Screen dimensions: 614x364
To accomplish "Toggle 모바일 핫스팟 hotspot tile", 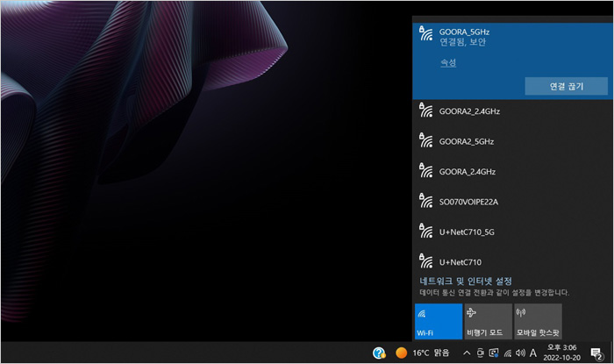I will click(538, 321).
